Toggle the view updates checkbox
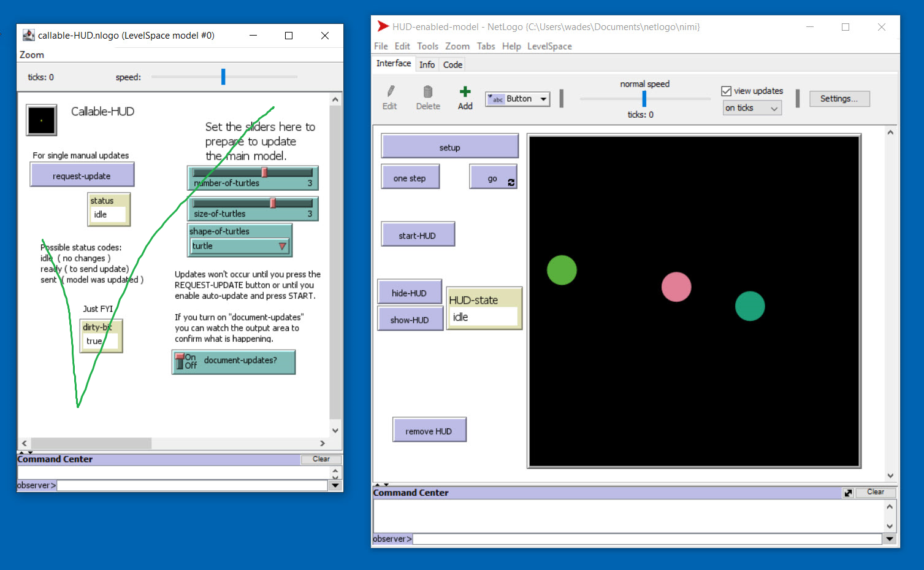Viewport: 924px width, 570px height. pyautogui.click(x=727, y=91)
